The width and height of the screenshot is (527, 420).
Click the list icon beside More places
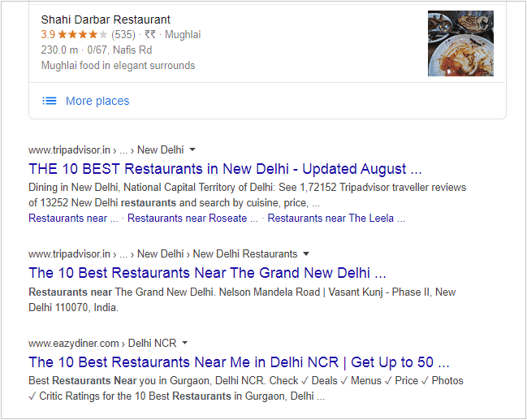[x=50, y=101]
